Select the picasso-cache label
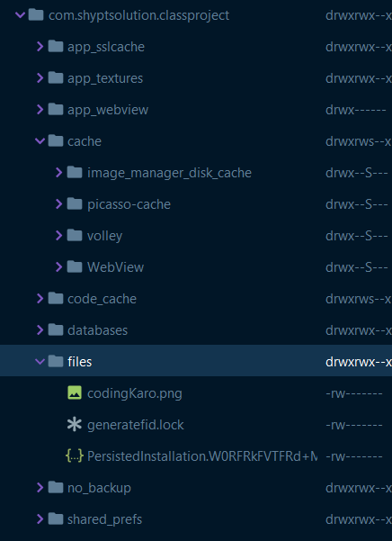 point(129,204)
